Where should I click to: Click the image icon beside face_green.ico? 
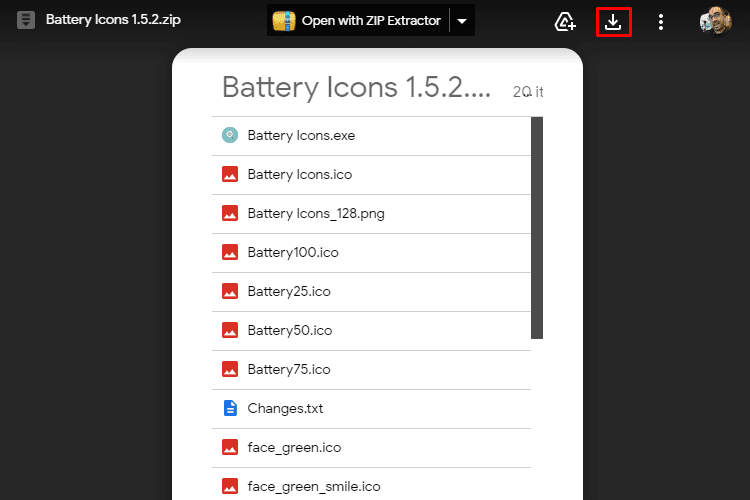(x=230, y=447)
